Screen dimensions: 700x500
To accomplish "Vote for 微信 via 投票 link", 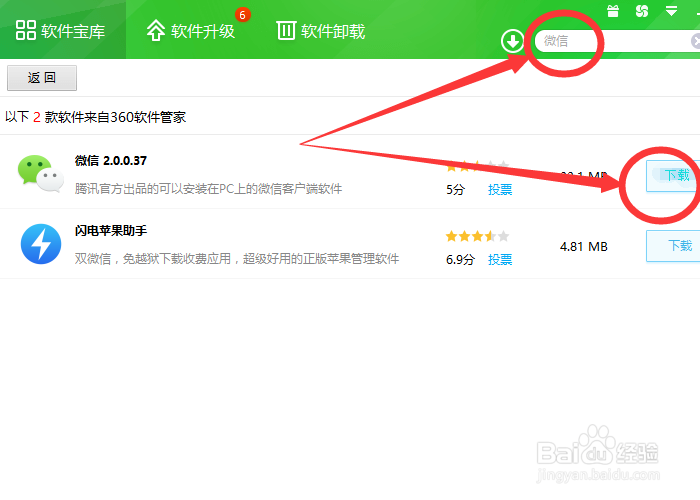I will pyautogui.click(x=500, y=190).
